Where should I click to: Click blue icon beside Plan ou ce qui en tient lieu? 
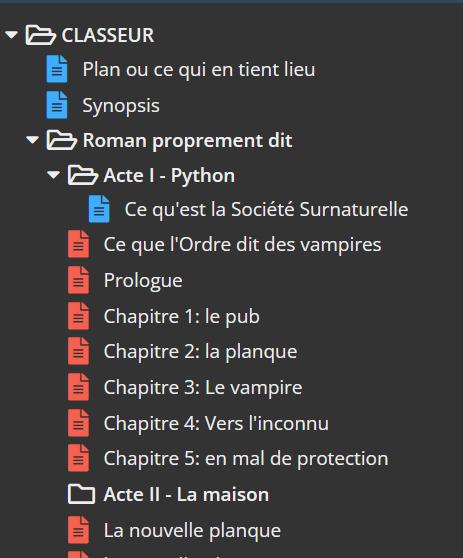57,69
